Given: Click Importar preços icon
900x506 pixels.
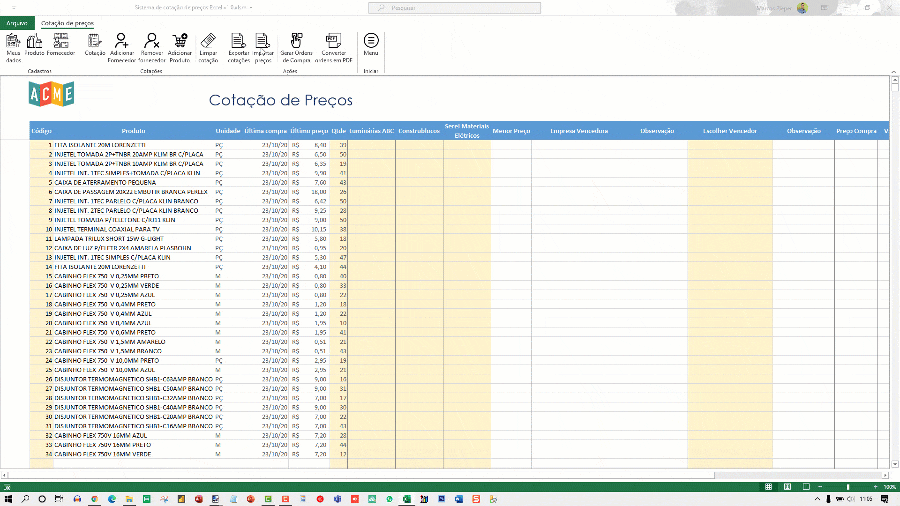Looking at the screenshot, I should pyautogui.click(x=263, y=47).
